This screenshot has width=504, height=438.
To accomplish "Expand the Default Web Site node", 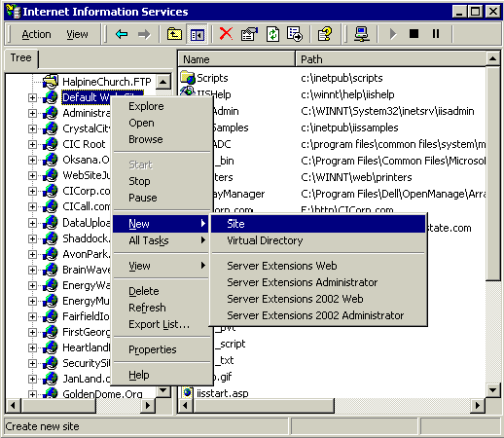I will [x=32, y=97].
